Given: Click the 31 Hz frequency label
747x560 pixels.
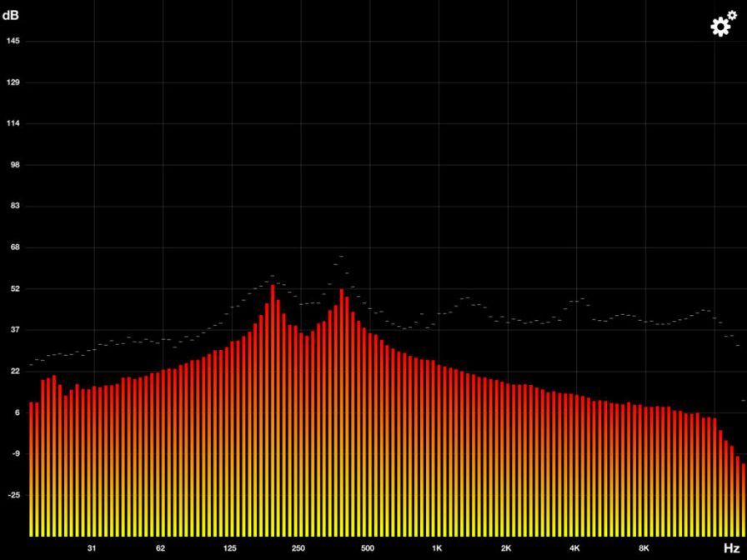Looking at the screenshot, I should coord(92,548).
